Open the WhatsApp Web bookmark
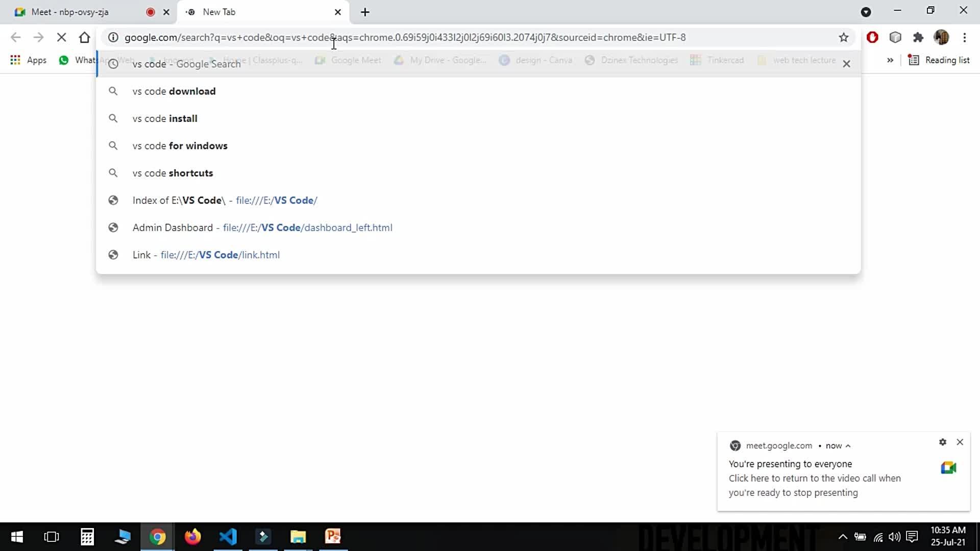 (77, 60)
